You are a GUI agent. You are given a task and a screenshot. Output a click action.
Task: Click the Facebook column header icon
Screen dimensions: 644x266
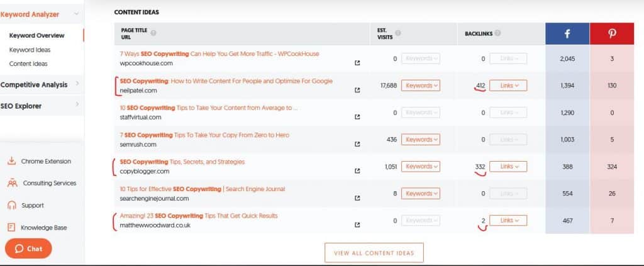coord(567,34)
